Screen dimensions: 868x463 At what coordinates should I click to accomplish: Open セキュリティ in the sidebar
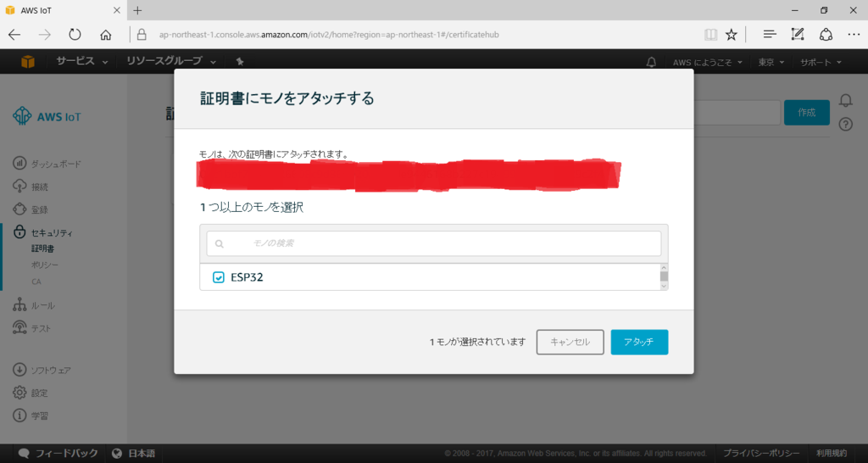43,232
